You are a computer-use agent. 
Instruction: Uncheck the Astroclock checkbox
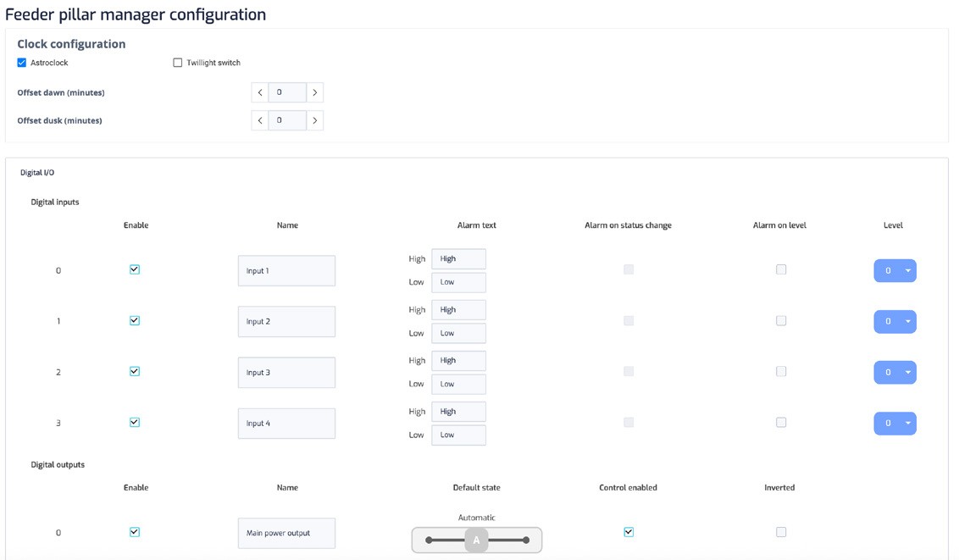pyautogui.click(x=22, y=63)
